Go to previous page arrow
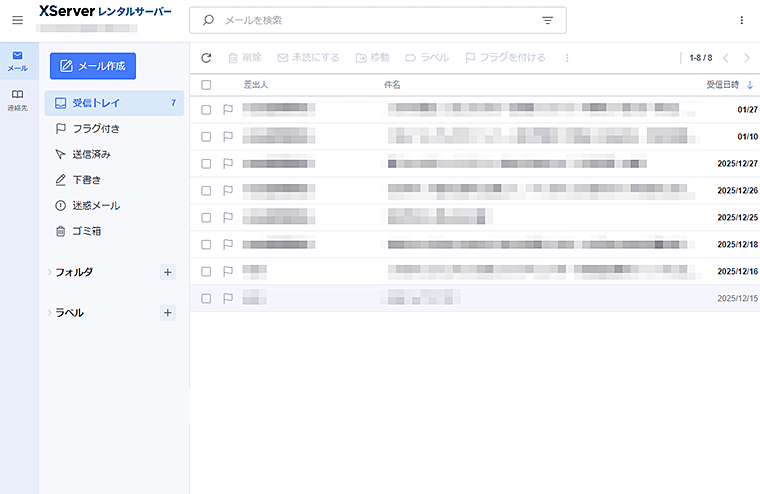Screen dimensions: 760x494 coord(726,58)
